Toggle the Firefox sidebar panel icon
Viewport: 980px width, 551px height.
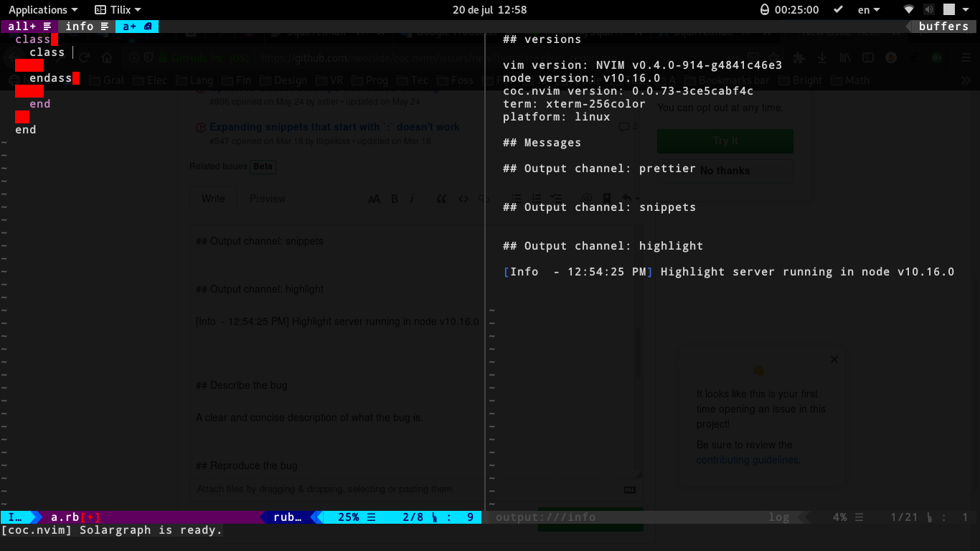pos(867,57)
